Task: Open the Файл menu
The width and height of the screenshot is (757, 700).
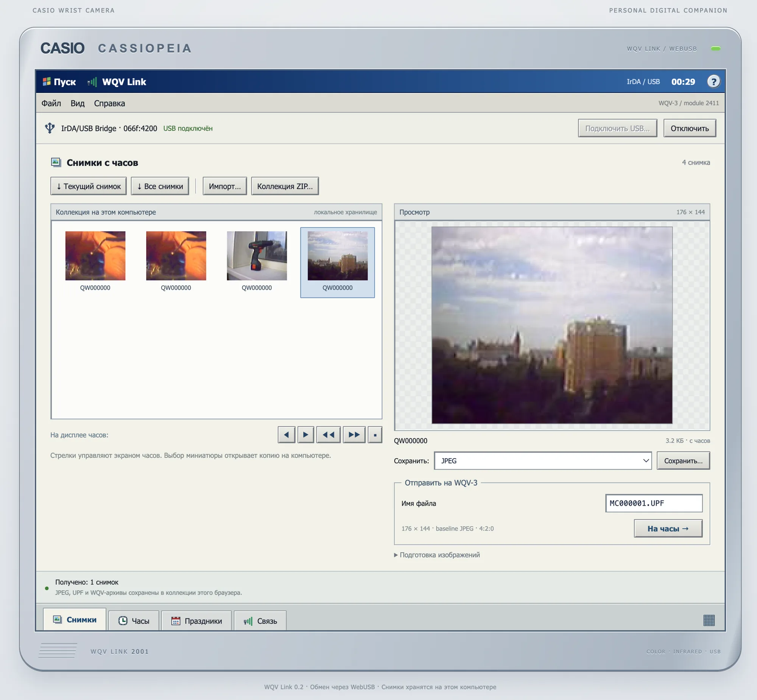Action: (51, 103)
